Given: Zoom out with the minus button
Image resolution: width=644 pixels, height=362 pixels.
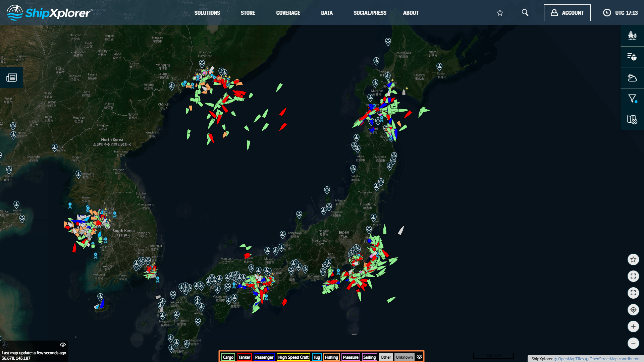Looking at the screenshot, I should click(633, 343).
